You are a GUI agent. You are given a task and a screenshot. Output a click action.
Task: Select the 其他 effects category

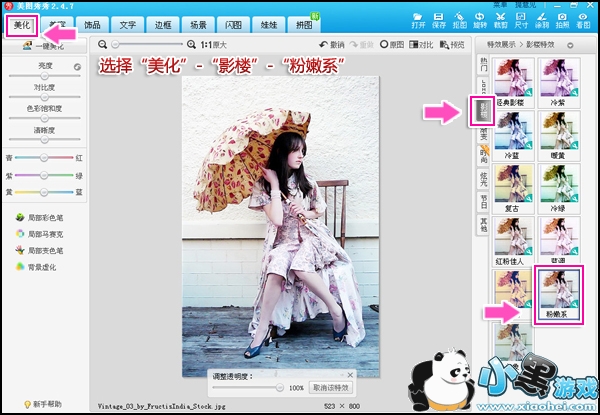click(x=483, y=223)
